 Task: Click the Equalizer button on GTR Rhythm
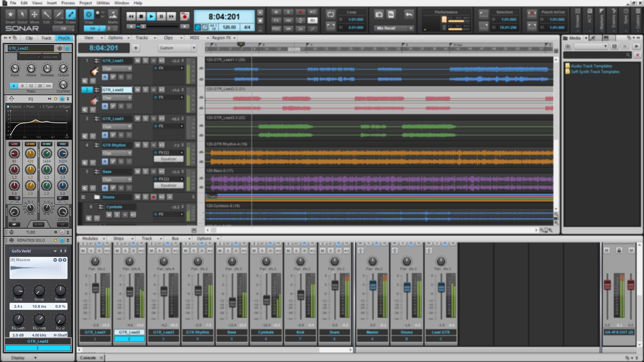coord(169,159)
